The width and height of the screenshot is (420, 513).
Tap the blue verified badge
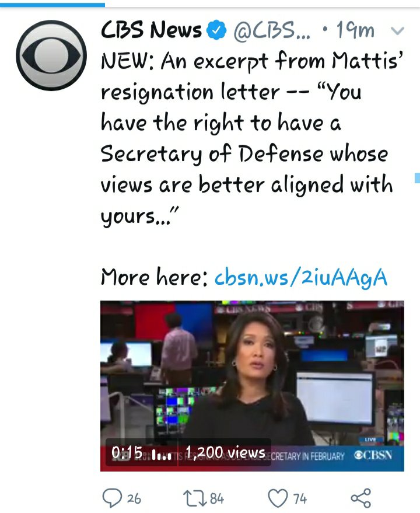coord(216,30)
